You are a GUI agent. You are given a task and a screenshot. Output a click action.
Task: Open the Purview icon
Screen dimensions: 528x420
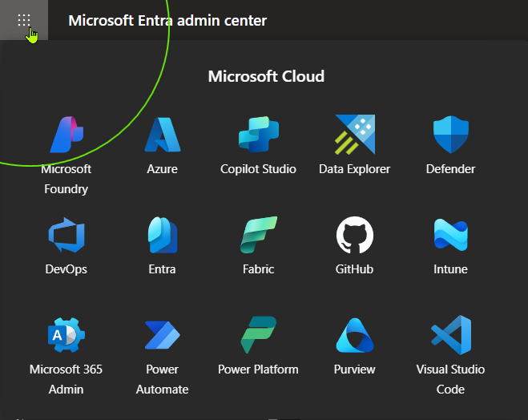pos(355,335)
